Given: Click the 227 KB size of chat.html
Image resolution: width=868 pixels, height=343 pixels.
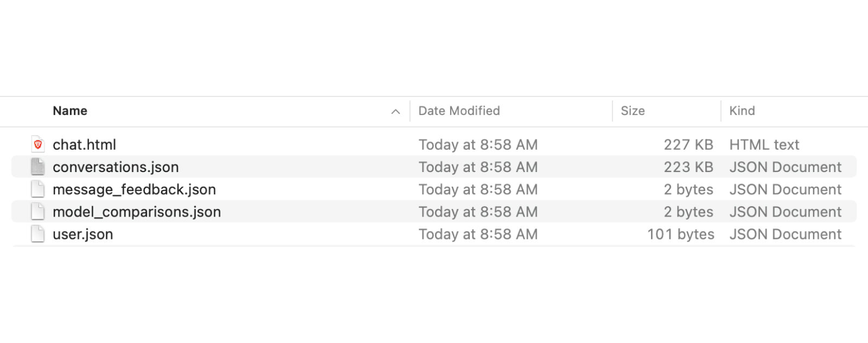Looking at the screenshot, I should point(688,144).
